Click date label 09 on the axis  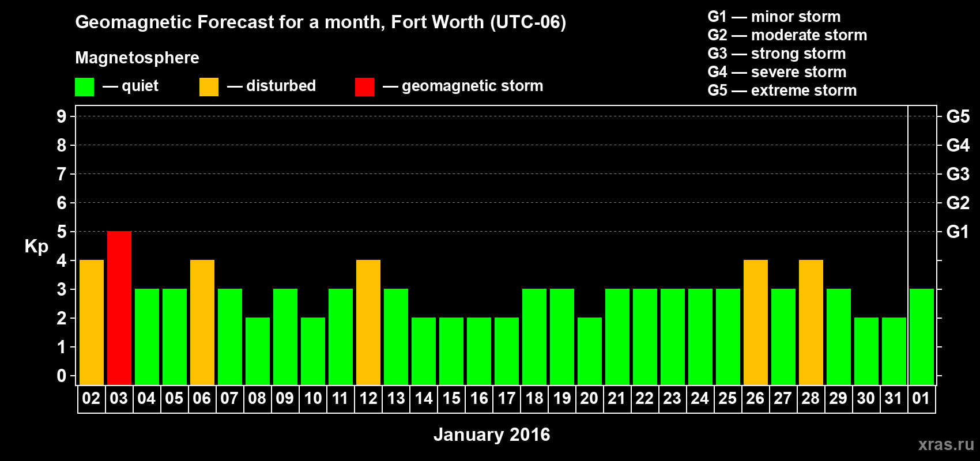285,398
